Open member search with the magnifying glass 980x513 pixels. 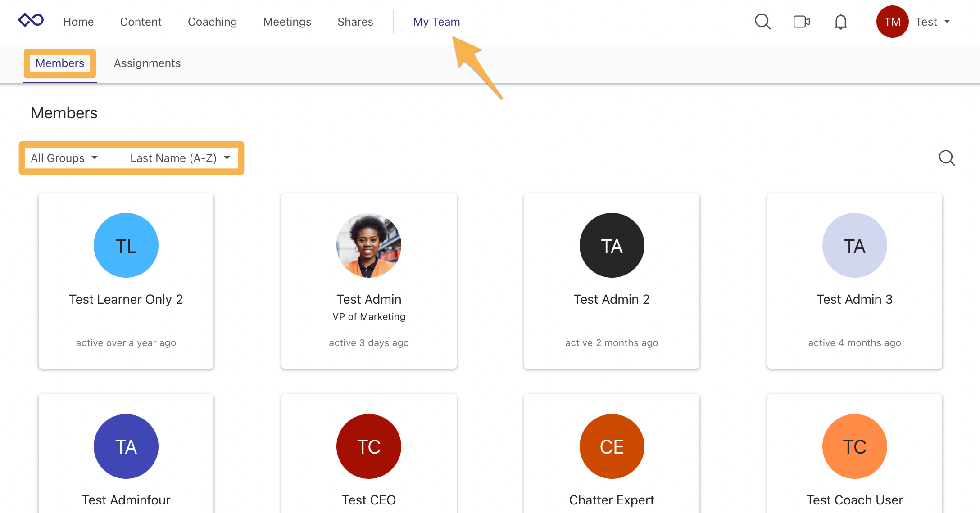pyautogui.click(x=947, y=158)
